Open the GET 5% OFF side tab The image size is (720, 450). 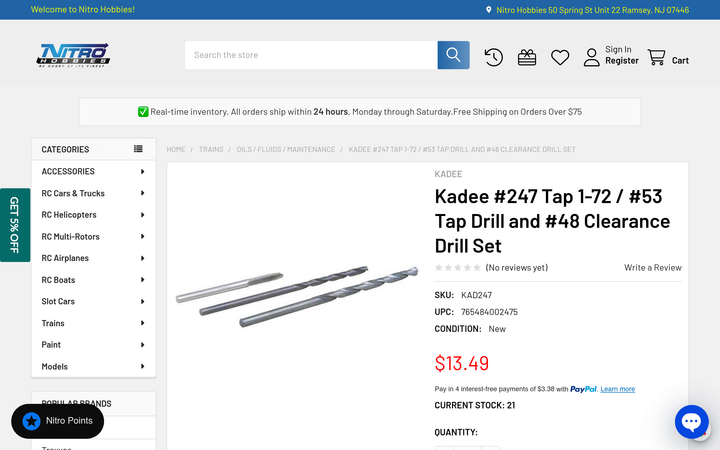pos(15,225)
